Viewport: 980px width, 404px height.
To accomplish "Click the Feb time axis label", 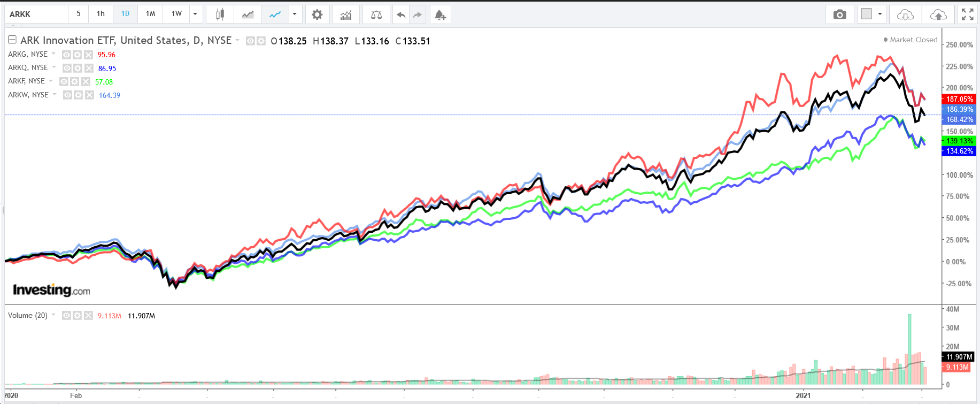I will [76, 395].
